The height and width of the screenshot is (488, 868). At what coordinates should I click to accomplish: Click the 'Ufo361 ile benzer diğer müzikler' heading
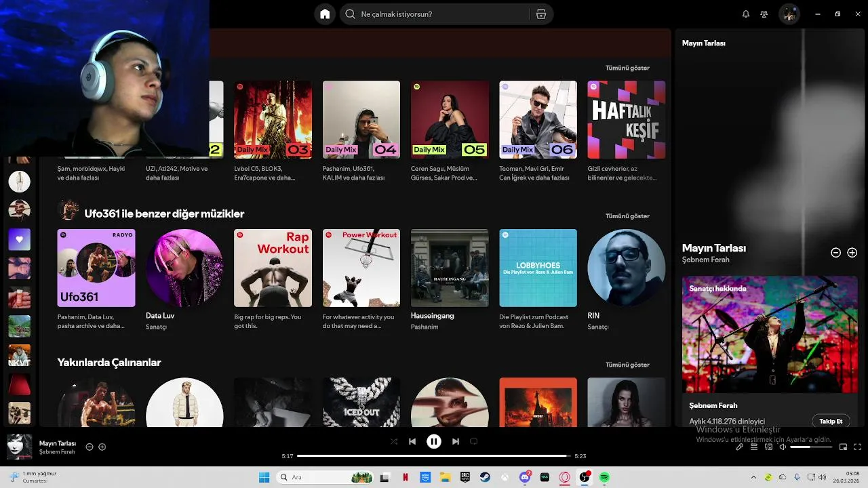click(164, 213)
